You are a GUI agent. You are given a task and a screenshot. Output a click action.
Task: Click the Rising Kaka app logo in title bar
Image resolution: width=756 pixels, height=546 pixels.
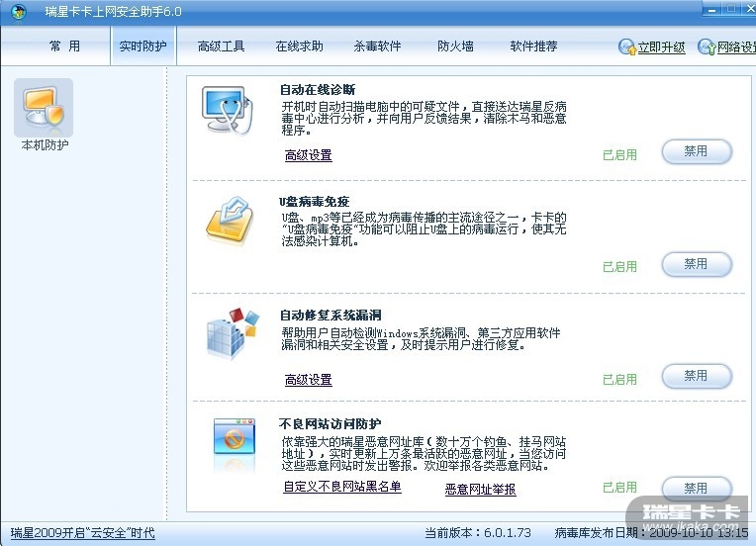19,11
